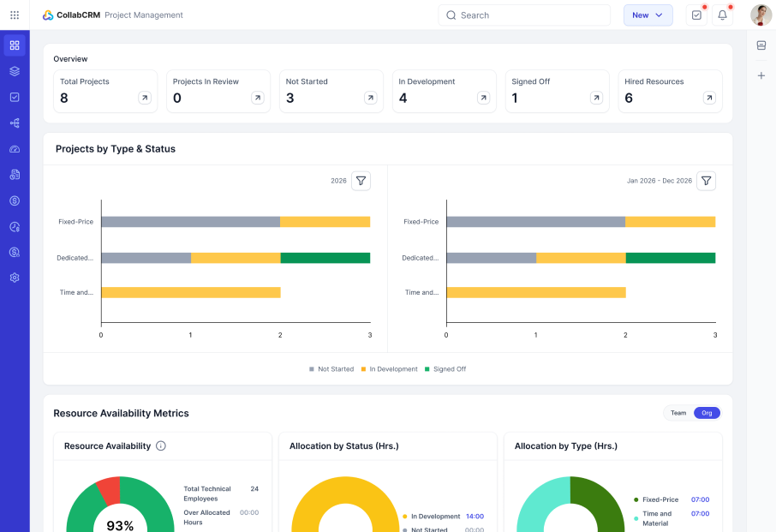The height and width of the screenshot is (532, 776).
Task: Open the gauge speedometer sidebar item
Action: (x=15, y=149)
